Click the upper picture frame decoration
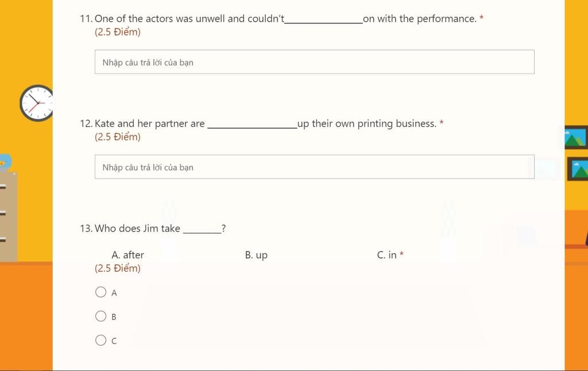The width and height of the screenshot is (588, 371). [577, 137]
